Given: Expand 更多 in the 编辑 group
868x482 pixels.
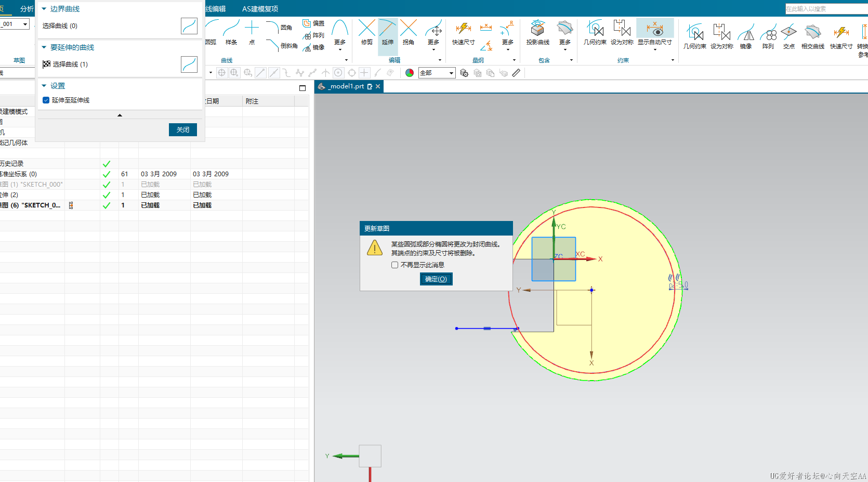Looking at the screenshot, I should 433,35.
